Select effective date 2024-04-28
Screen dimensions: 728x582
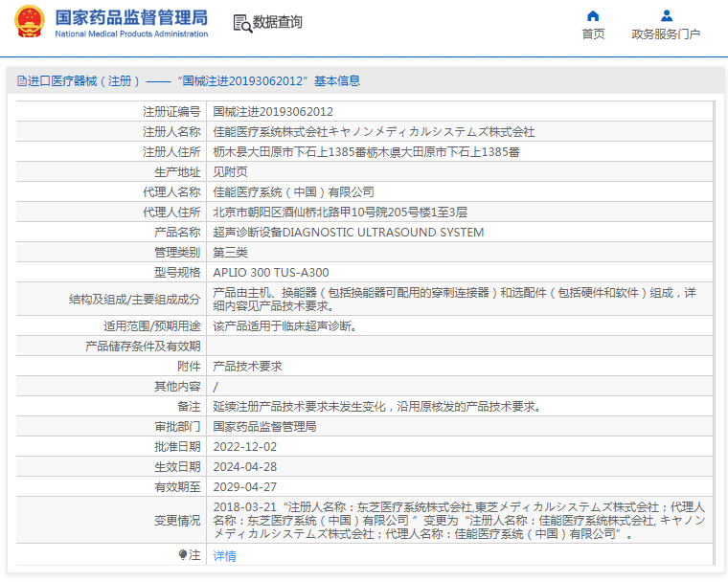point(244,467)
